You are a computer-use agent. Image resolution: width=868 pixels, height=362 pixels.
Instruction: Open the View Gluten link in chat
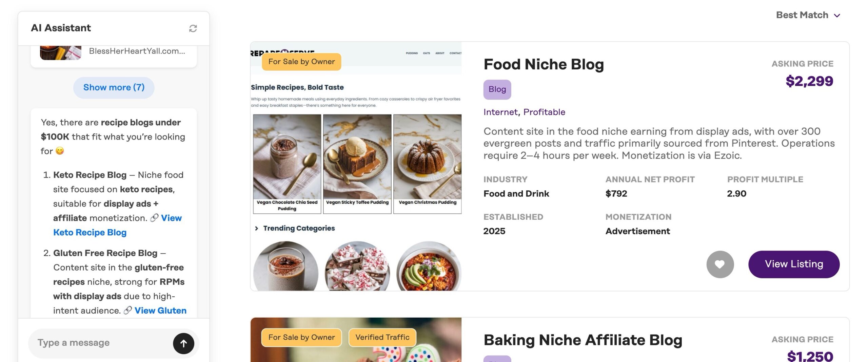(x=160, y=310)
